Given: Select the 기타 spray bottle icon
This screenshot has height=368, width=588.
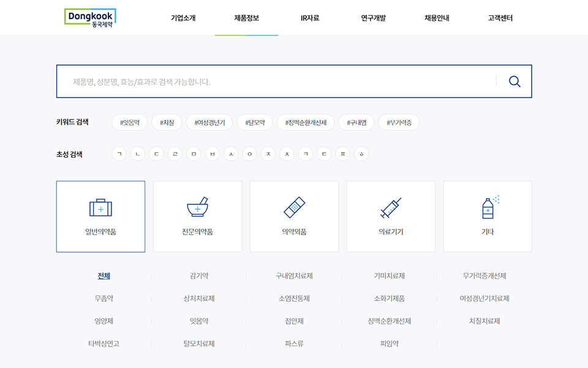Looking at the screenshot, I should click(x=488, y=209).
